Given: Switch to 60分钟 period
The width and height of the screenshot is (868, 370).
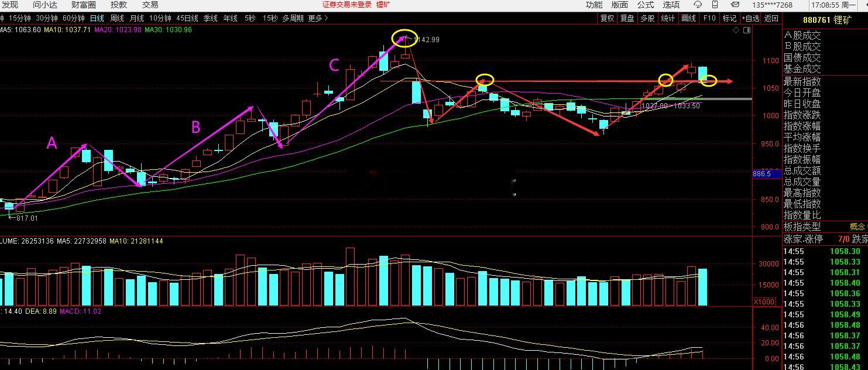Looking at the screenshot, I should click(74, 18).
